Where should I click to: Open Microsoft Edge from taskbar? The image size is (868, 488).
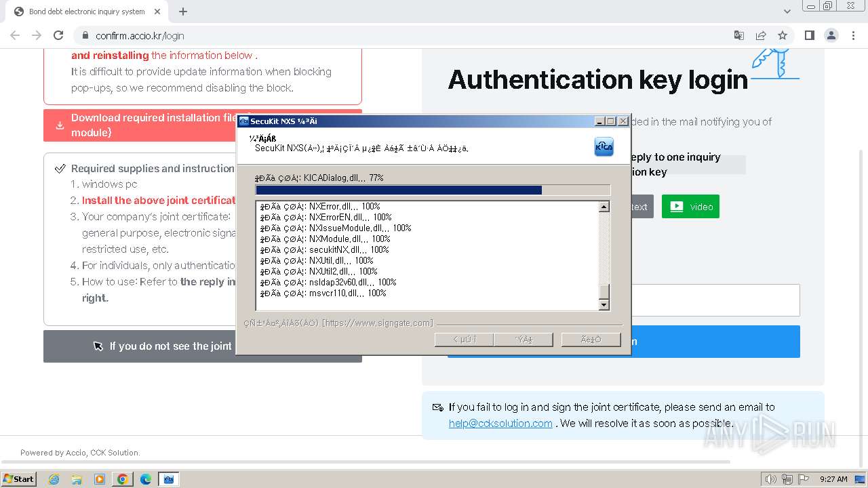click(146, 479)
